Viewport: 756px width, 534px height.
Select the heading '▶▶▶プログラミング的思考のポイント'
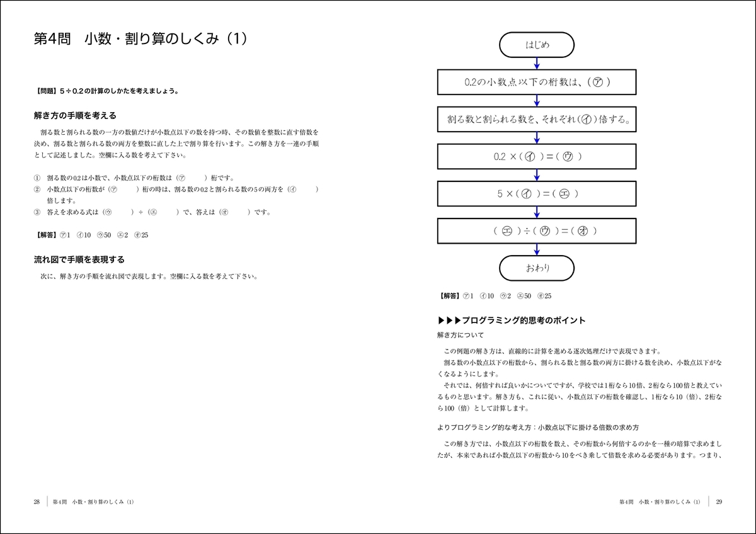click(x=512, y=321)
